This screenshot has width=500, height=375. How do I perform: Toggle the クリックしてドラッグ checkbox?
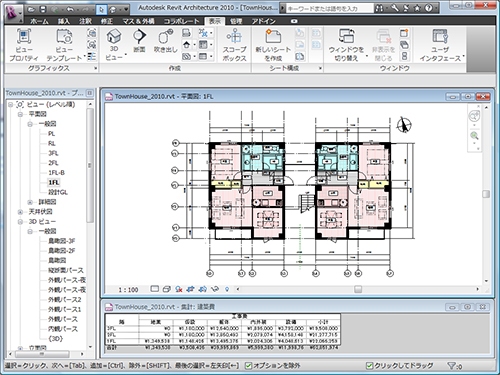click(x=369, y=366)
